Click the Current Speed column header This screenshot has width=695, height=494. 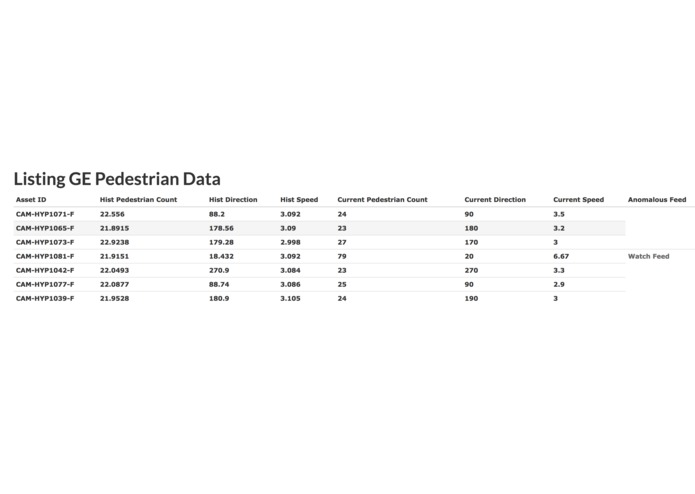pyautogui.click(x=578, y=199)
